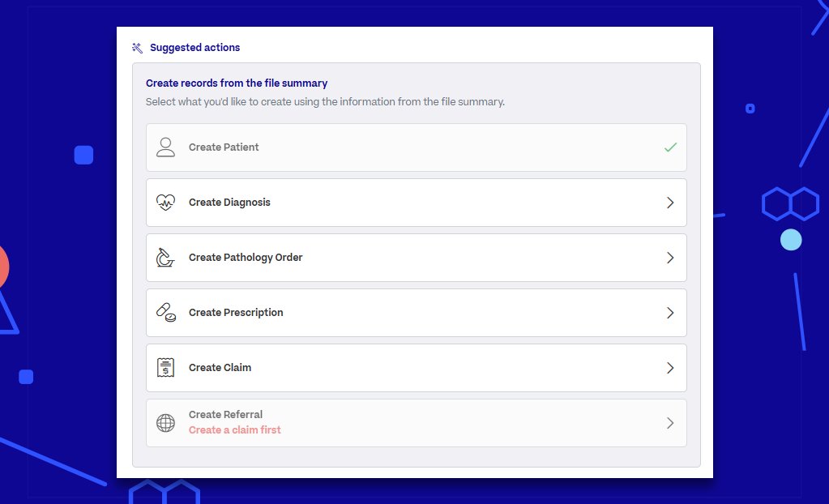Click the chevron on the Create Referral row
Image resolution: width=829 pixels, height=504 pixels.
pos(670,423)
